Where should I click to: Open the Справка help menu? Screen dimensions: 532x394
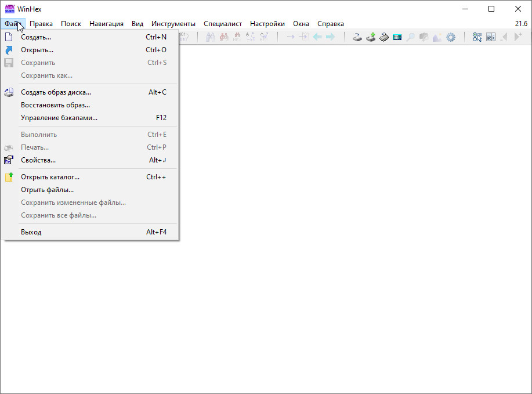tap(331, 24)
